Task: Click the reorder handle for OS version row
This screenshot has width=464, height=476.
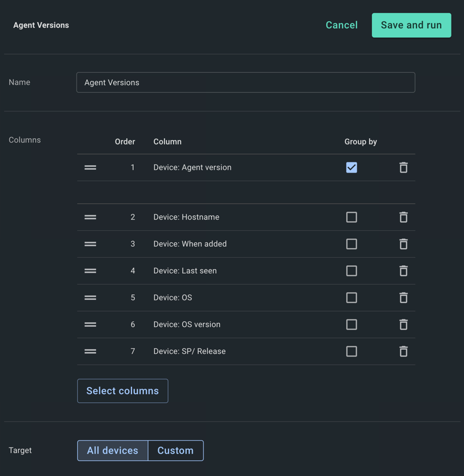Action: pos(90,324)
